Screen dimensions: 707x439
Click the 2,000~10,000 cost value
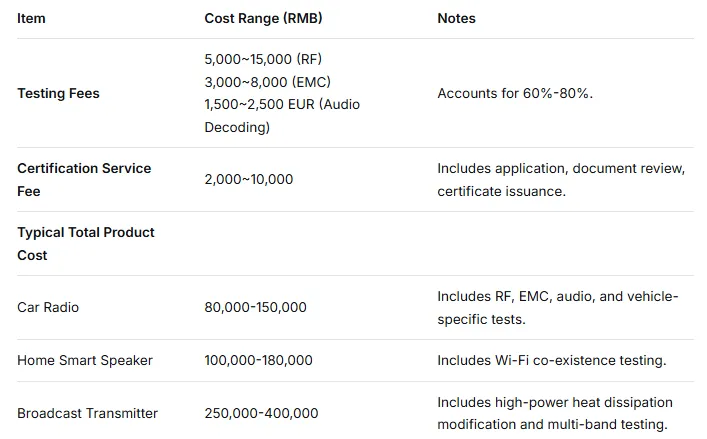(248, 179)
